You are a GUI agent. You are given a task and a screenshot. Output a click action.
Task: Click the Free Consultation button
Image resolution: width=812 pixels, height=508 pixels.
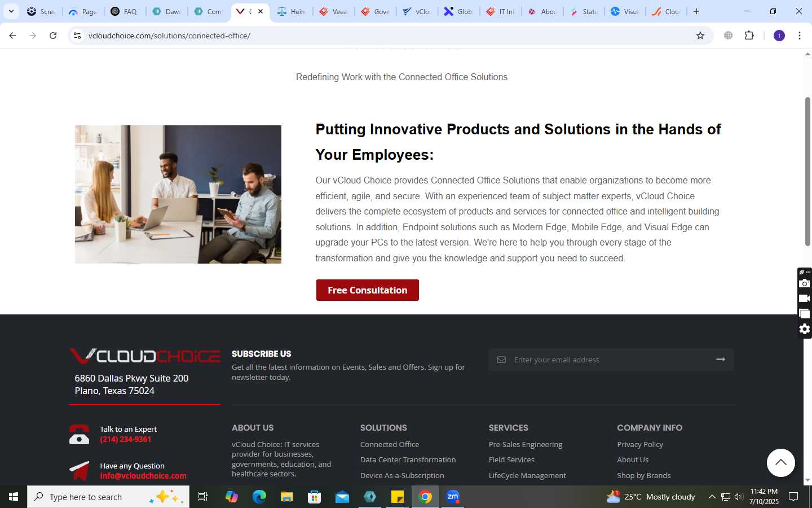[x=368, y=290]
